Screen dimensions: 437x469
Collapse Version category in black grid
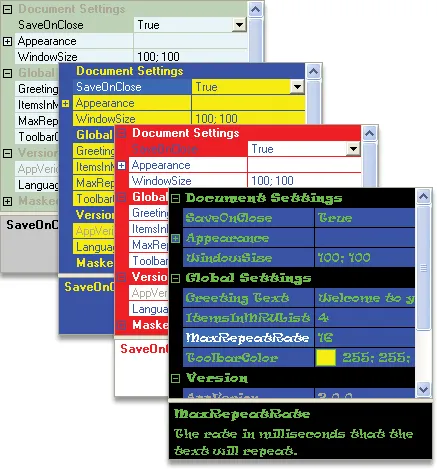tap(175, 378)
